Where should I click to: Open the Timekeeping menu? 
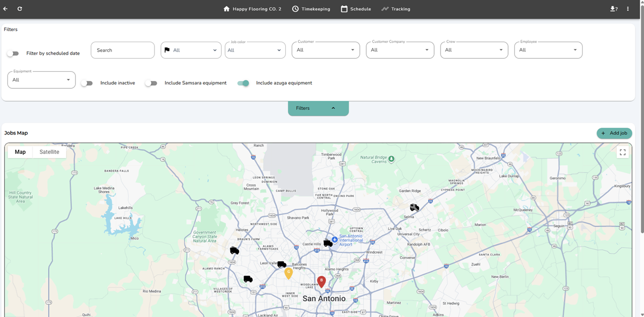[311, 9]
